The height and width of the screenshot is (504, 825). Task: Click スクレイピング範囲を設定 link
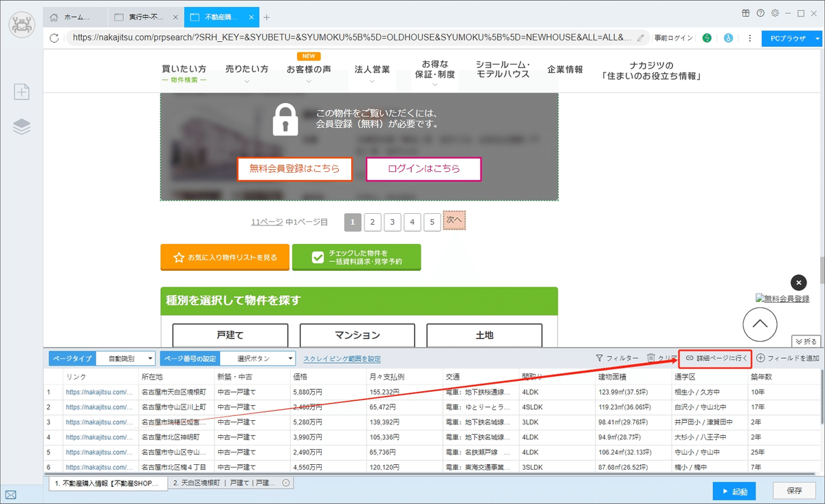pos(342,358)
